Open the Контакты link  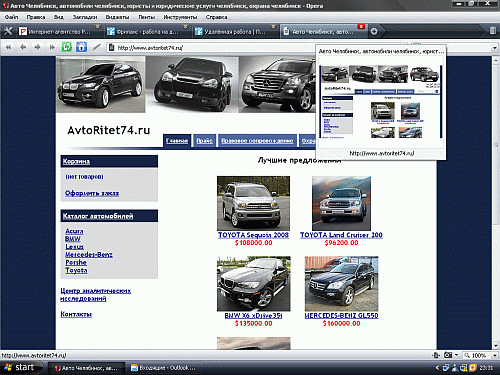tap(76, 314)
